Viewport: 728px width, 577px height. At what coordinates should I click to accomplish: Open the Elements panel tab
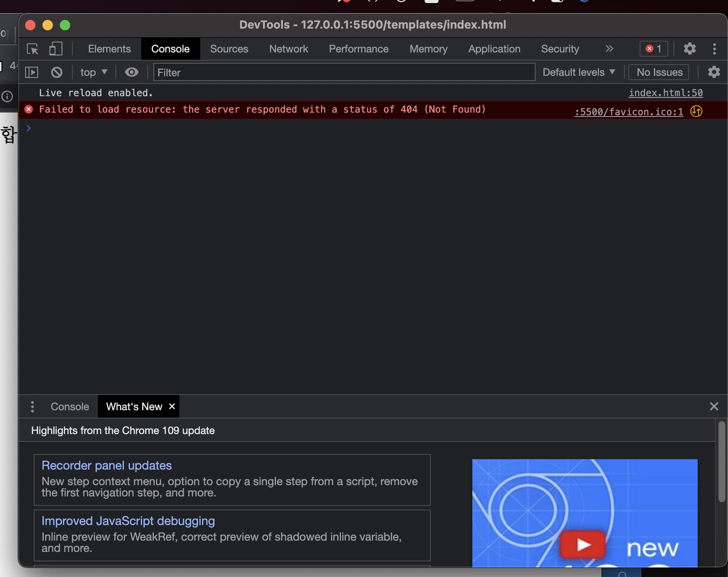coord(109,49)
